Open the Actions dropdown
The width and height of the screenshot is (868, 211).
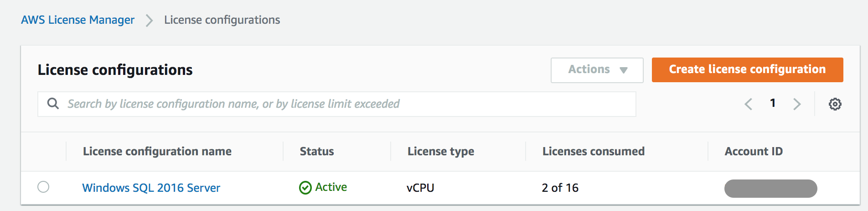(589, 70)
